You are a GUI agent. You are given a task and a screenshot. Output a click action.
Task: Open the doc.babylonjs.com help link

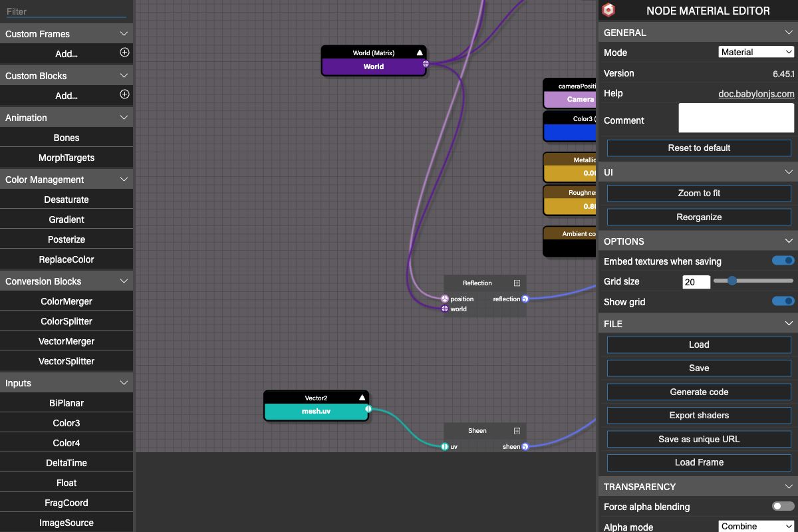click(x=756, y=94)
